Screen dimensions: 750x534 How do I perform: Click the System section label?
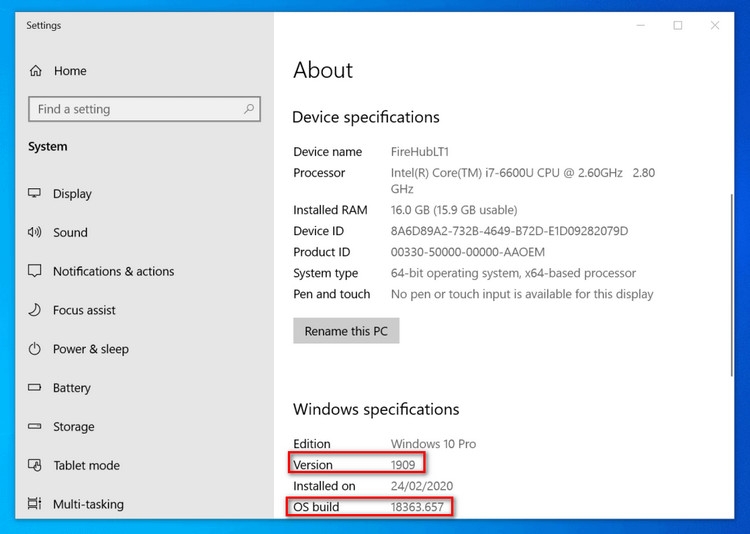click(x=47, y=146)
